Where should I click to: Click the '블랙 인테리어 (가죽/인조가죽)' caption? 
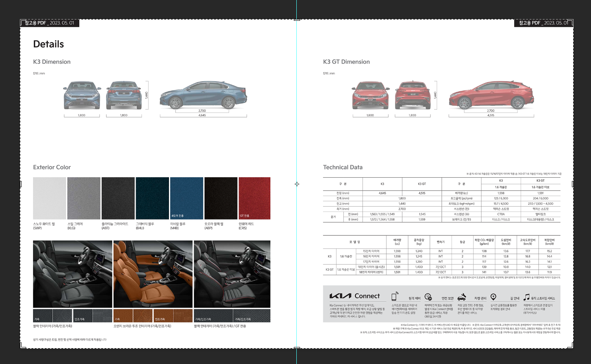[53, 326]
